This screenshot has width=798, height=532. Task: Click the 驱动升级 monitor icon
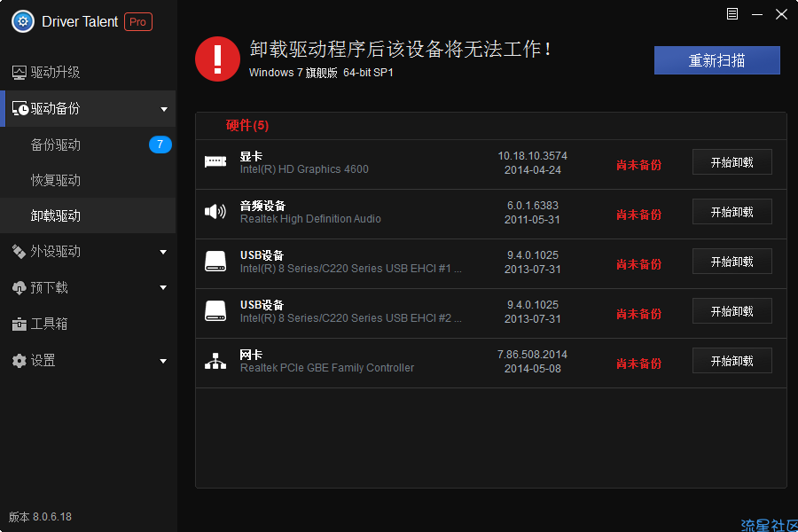[x=20, y=73]
